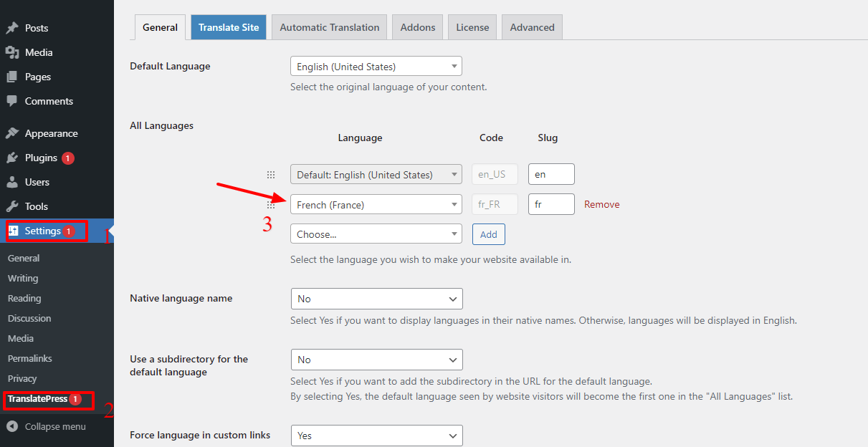This screenshot has height=447, width=868.
Task: Click the Posts pin icon
Action: (x=11, y=28)
